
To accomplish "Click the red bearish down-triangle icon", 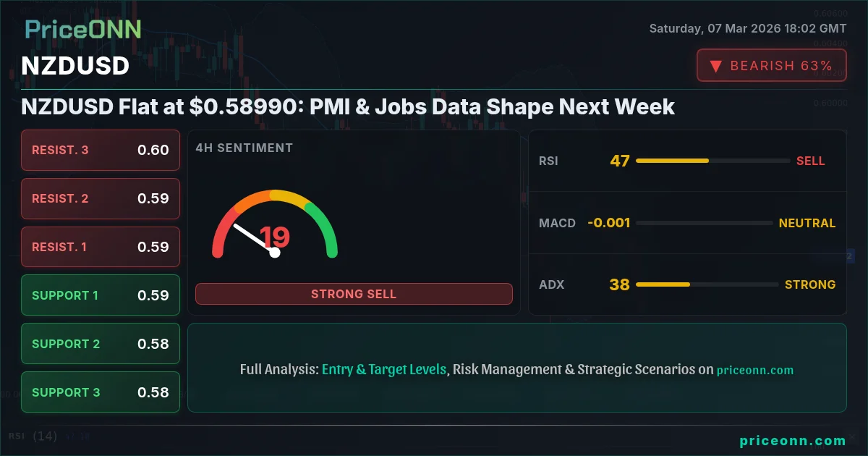I will click(715, 66).
